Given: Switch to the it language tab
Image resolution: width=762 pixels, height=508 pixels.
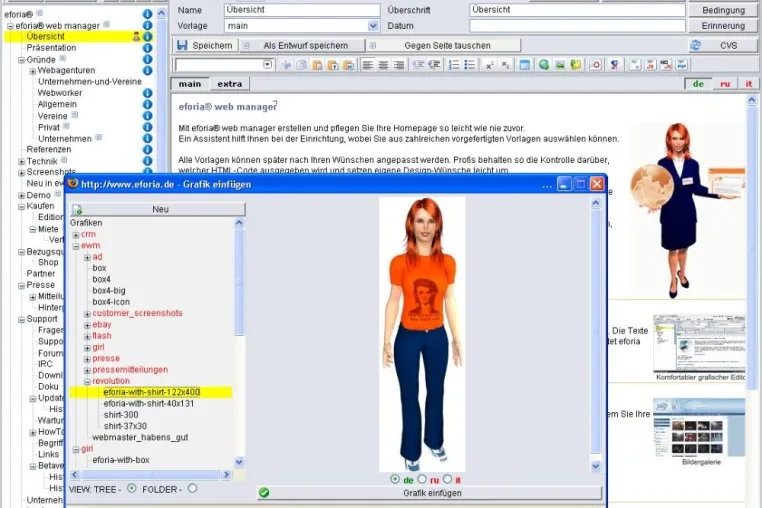Looking at the screenshot, I should (x=749, y=84).
